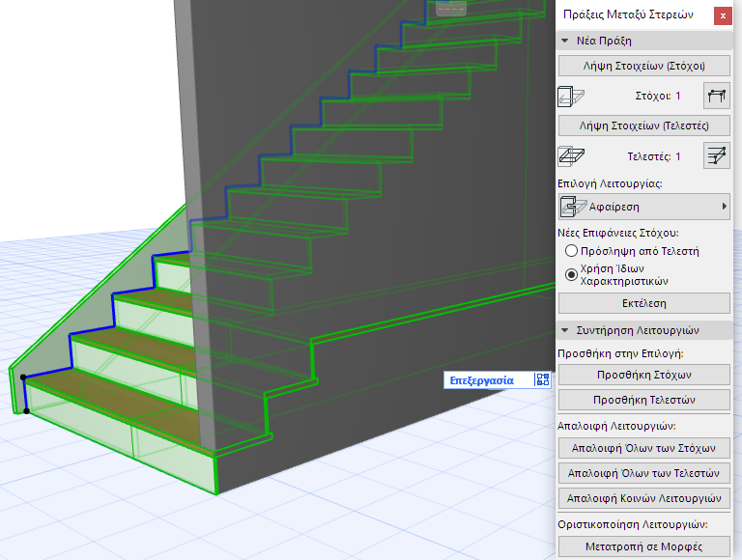Click the black node at the stair's bottom-left top corner

click(23, 377)
